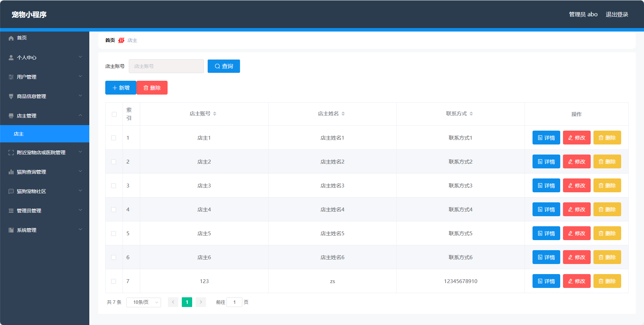Open 详情 for row 店主4
Image resolution: width=644 pixels, height=325 pixels.
(x=546, y=209)
